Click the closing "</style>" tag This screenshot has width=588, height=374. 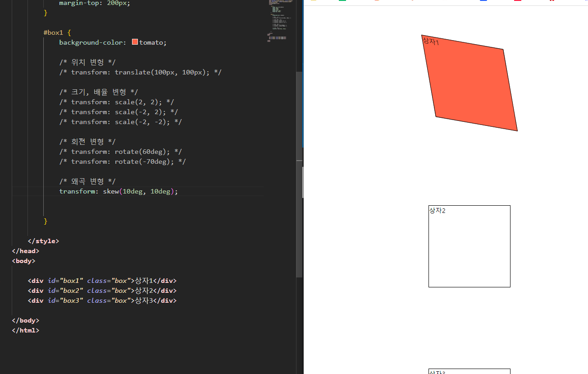point(43,241)
